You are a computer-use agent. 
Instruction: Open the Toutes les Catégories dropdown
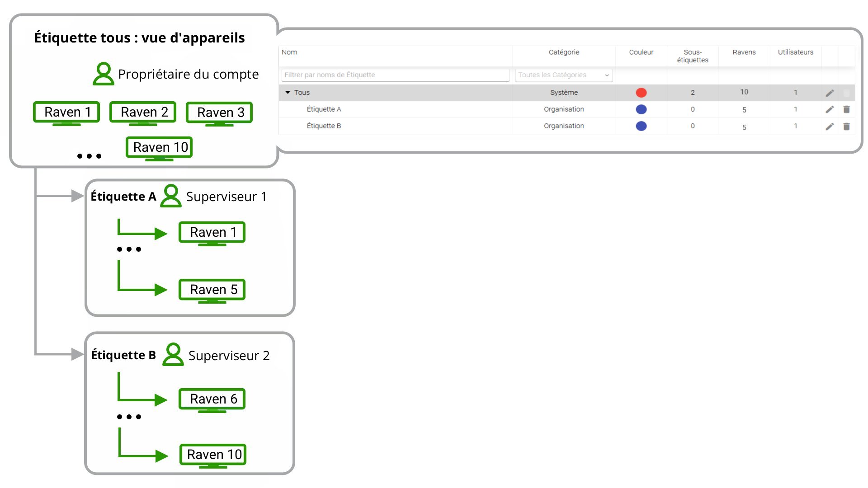coord(564,75)
